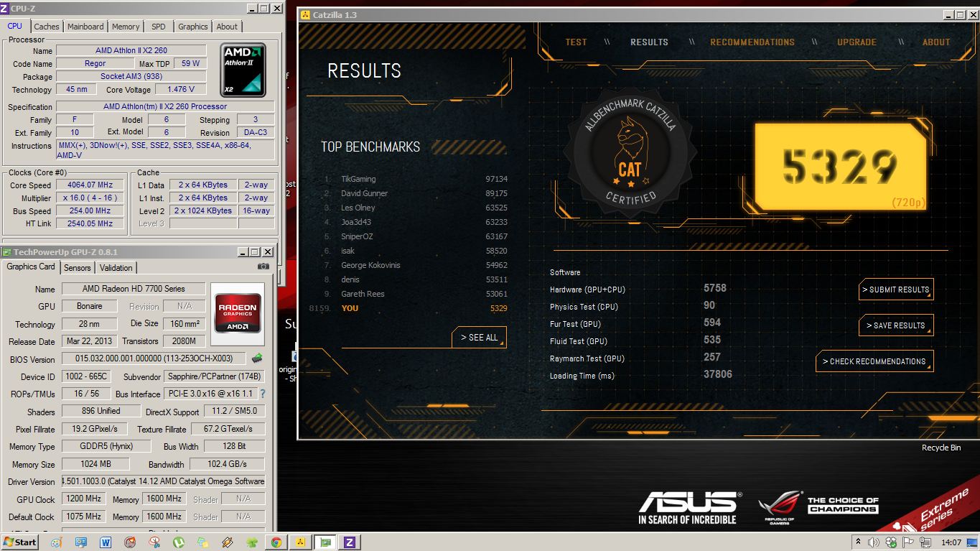Open the volume speaker tray icon
This screenshot has height=551, width=980.
pyautogui.click(x=874, y=542)
